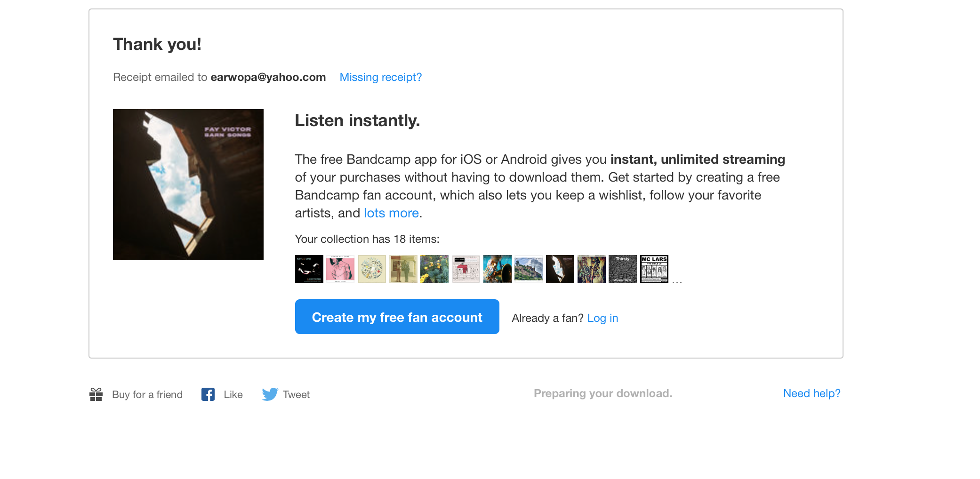980x479 pixels.
Task: Open the MC Lars Bible LP thumbnail
Action: tap(654, 269)
